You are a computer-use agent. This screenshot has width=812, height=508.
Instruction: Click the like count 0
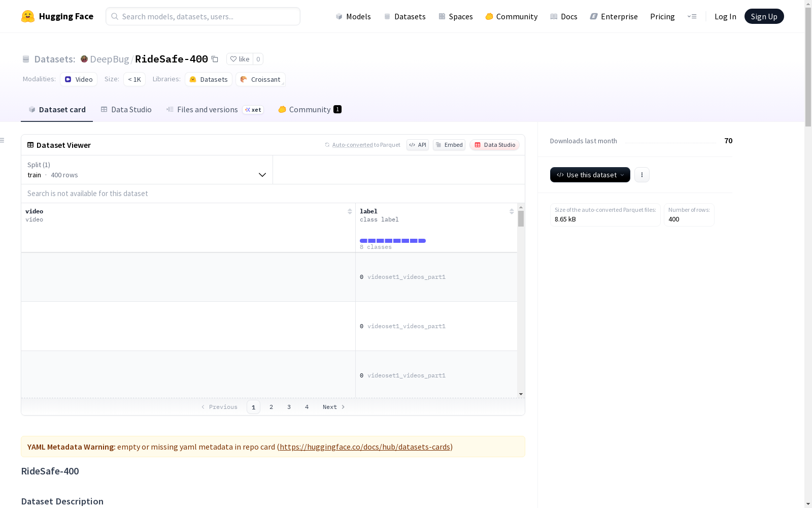tap(258, 59)
